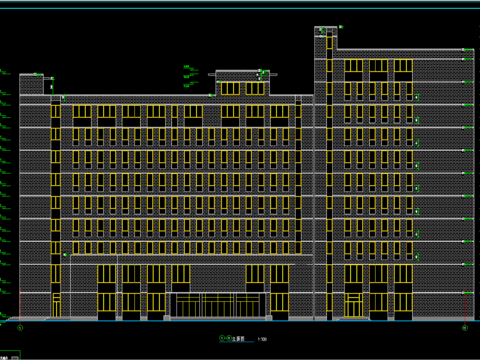Select the blue underline beneath the drawing title
The height and width of the screenshot is (360, 480).
click(x=236, y=342)
